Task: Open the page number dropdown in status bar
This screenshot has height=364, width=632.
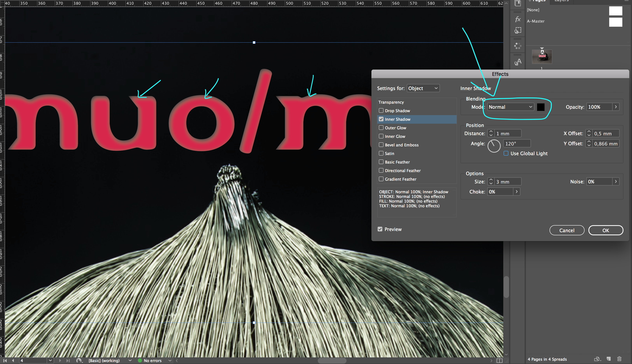Action: pyautogui.click(x=50, y=360)
